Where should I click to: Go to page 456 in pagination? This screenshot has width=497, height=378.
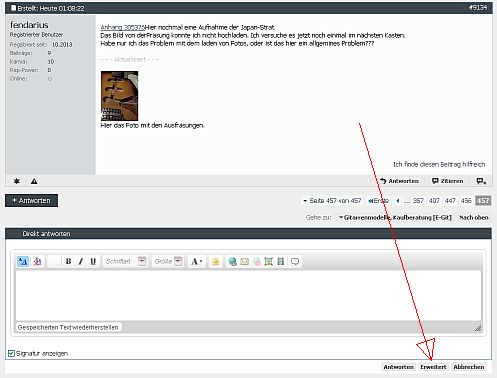tap(466, 201)
